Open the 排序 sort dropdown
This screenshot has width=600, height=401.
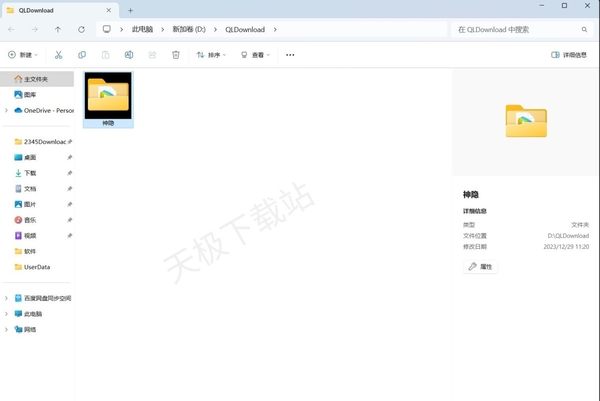(x=211, y=55)
